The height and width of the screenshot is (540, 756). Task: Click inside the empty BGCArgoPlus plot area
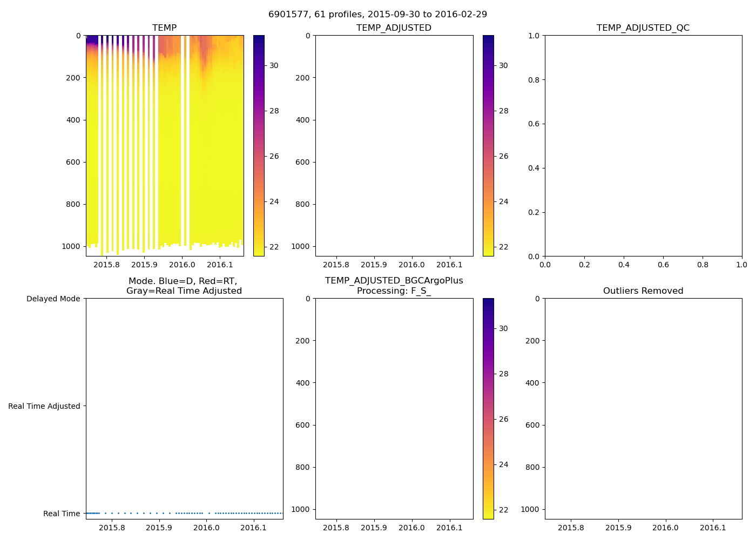pyautogui.click(x=394, y=409)
